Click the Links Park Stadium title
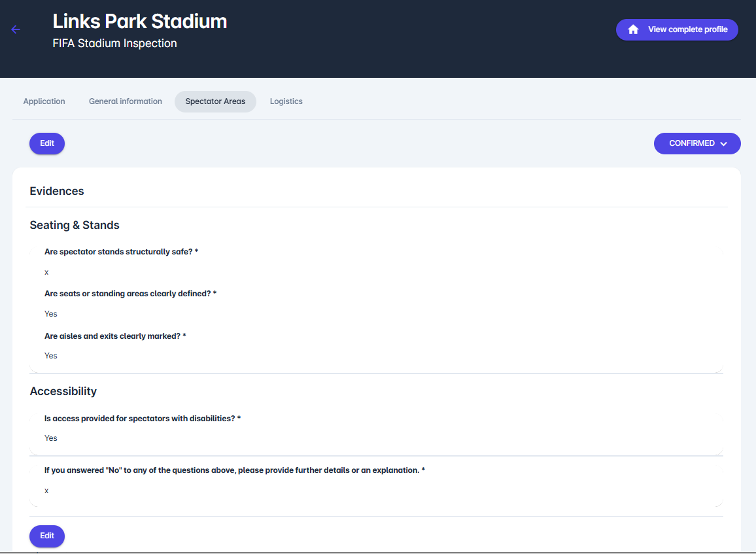This screenshot has width=756, height=554. (x=140, y=22)
